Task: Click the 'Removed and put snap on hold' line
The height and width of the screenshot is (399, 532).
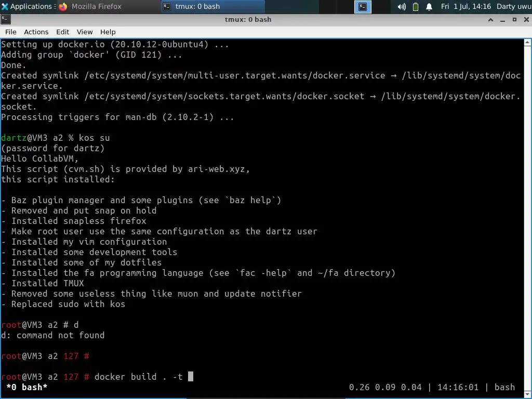Action: [79, 210]
